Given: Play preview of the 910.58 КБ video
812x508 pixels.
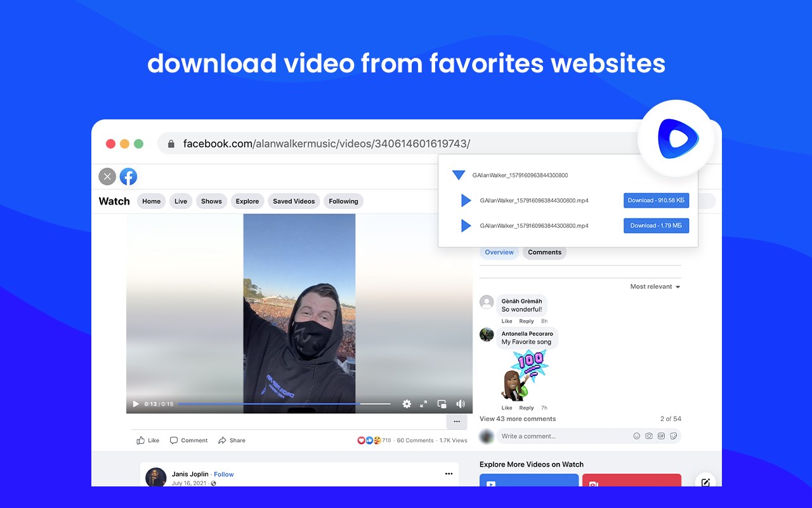Looking at the screenshot, I should pyautogui.click(x=466, y=201).
